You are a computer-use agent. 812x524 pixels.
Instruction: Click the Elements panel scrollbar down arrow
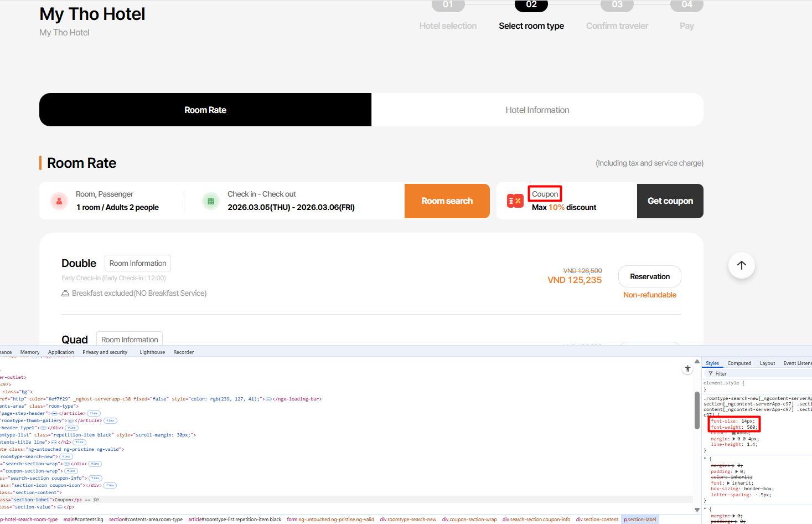(x=697, y=510)
